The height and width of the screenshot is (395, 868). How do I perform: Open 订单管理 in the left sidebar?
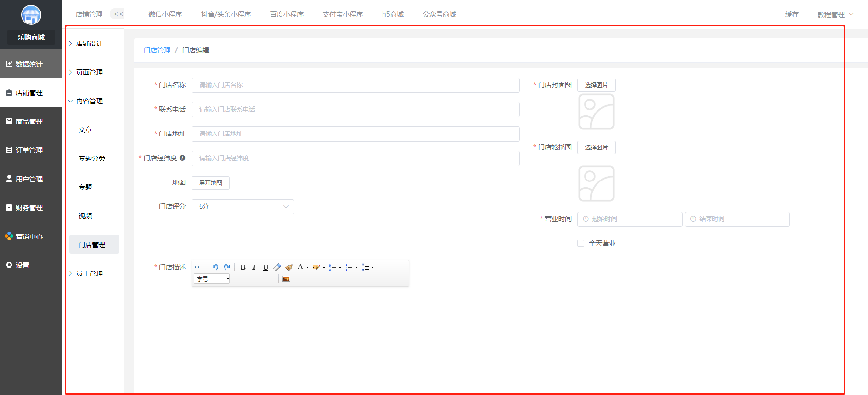[x=31, y=150]
